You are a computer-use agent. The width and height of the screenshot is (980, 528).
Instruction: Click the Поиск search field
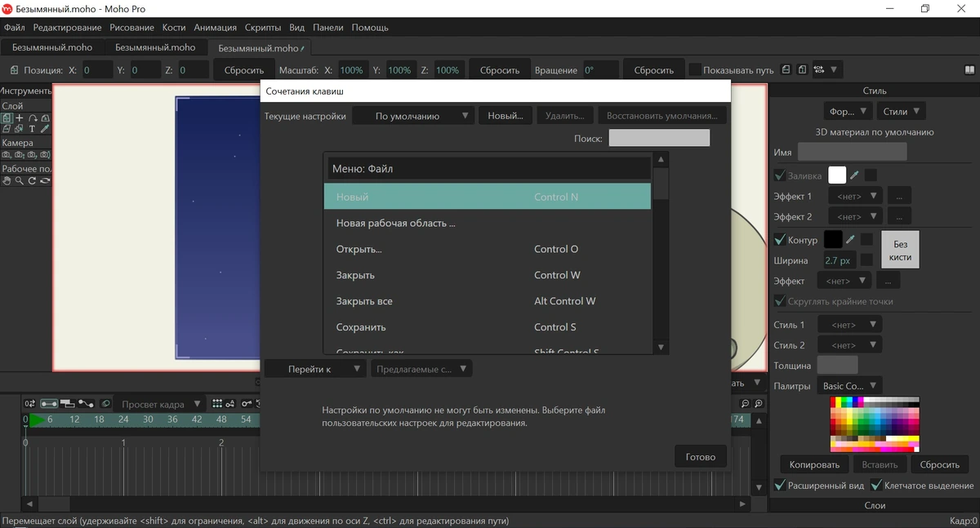pyautogui.click(x=659, y=138)
